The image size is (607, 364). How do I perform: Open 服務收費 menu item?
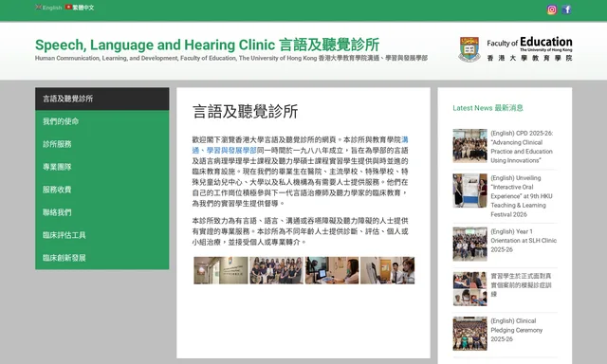[x=102, y=190]
